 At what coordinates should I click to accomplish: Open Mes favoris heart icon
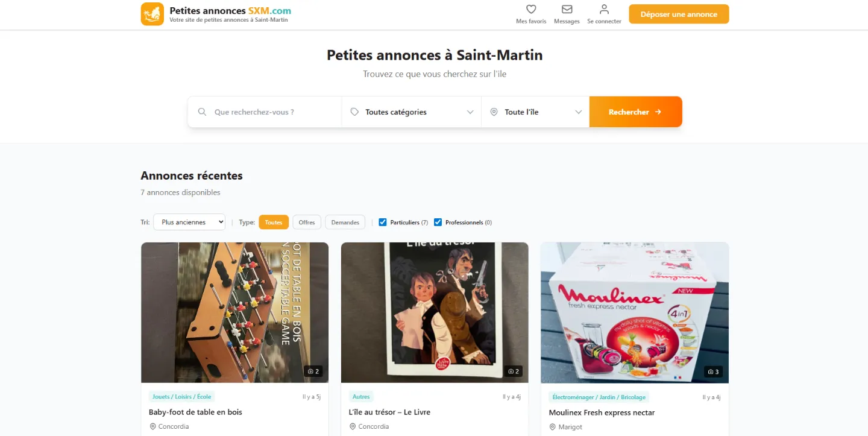[x=531, y=10]
